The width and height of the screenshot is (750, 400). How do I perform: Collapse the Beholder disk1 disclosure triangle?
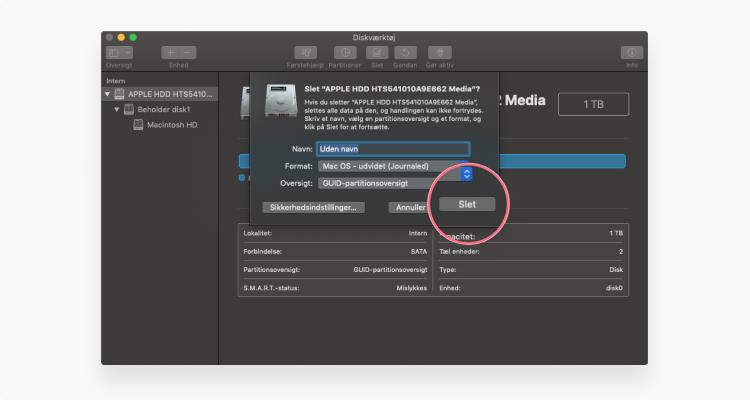[117, 110]
